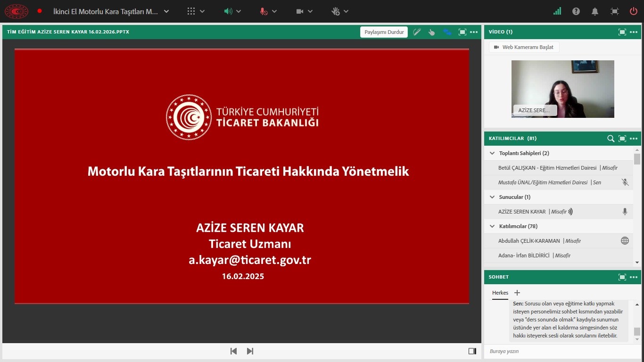The height and width of the screenshot is (362, 644).
Task: Open the Help question mark icon
Action: pyautogui.click(x=576, y=11)
